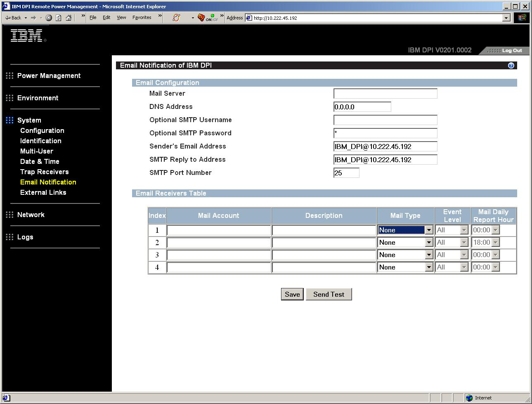Open the Mail Type dropdown for row 3
The height and width of the screenshot is (404, 532).
(x=405, y=255)
